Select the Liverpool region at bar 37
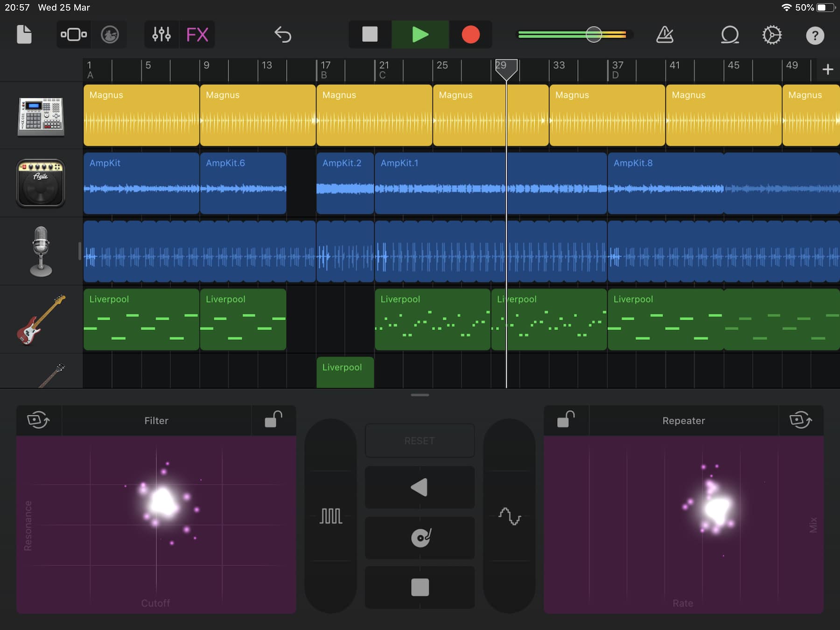The image size is (840, 630). coord(724,320)
